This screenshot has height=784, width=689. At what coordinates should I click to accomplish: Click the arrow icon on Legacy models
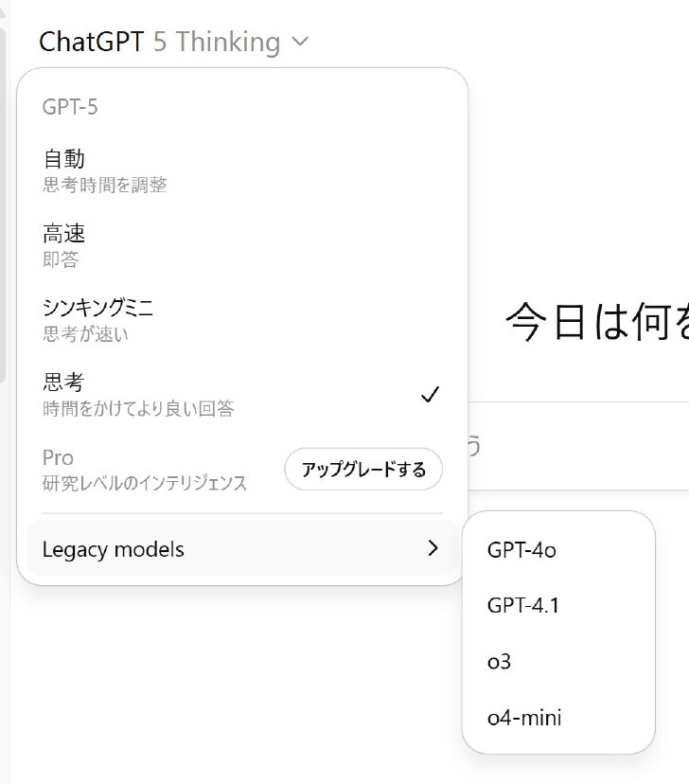pos(433,548)
